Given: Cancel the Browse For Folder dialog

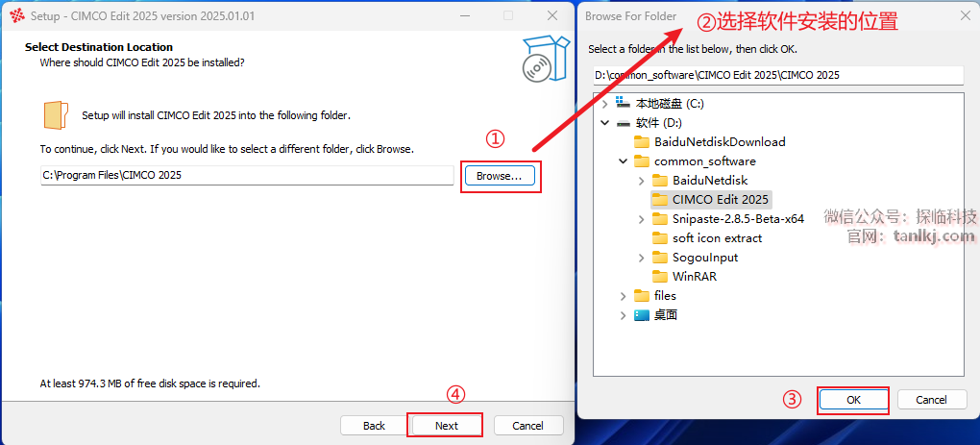Looking at the screenshot, I should (x=931, y=399).
